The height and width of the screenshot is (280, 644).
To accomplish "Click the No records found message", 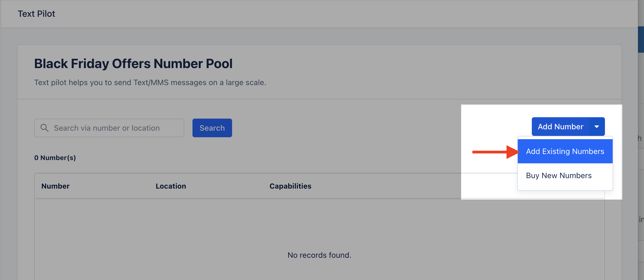I will (319, 255).
